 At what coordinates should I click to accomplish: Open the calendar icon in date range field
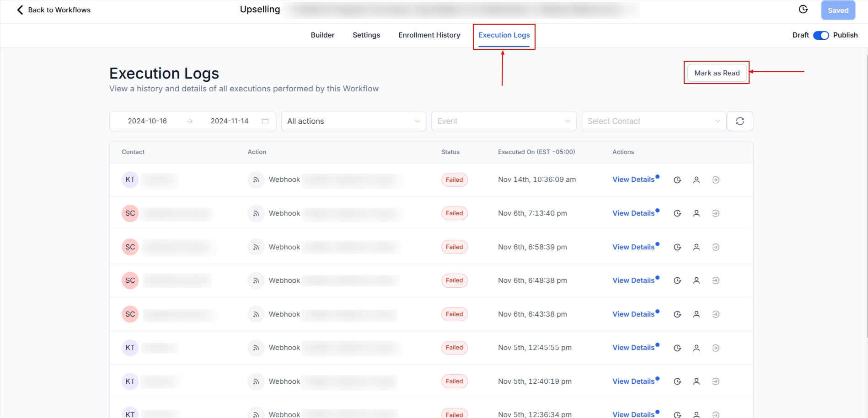(x=265, y=121)
